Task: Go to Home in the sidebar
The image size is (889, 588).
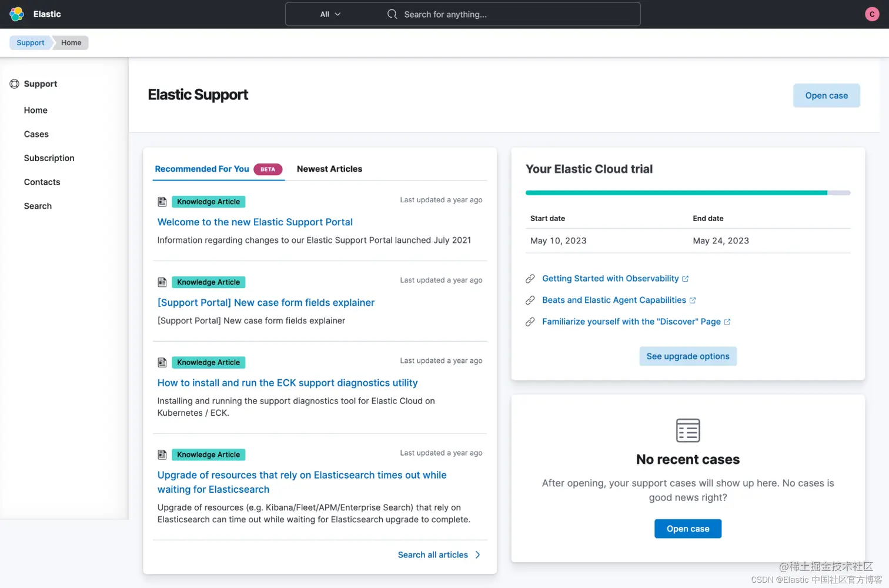Action: pos(36,110)
